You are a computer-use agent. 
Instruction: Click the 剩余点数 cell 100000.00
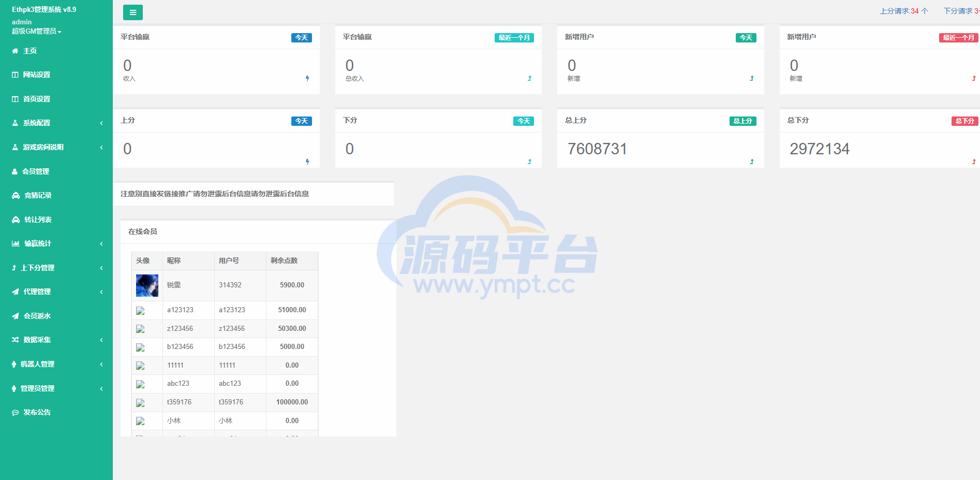click(x=292, y=402)
